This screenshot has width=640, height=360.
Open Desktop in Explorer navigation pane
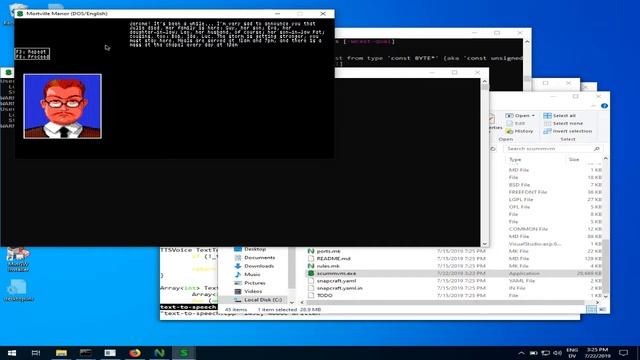(255, 249)
